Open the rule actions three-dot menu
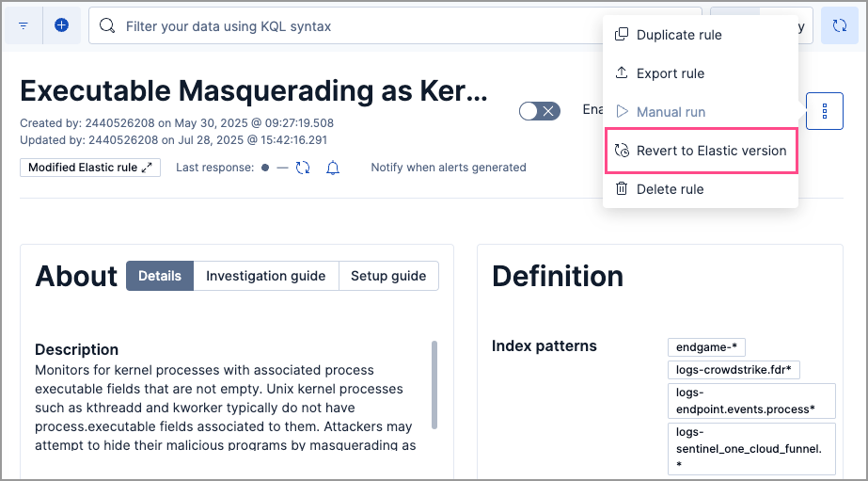The width and height of the screenshot is (868, 481). pos(825,112)
